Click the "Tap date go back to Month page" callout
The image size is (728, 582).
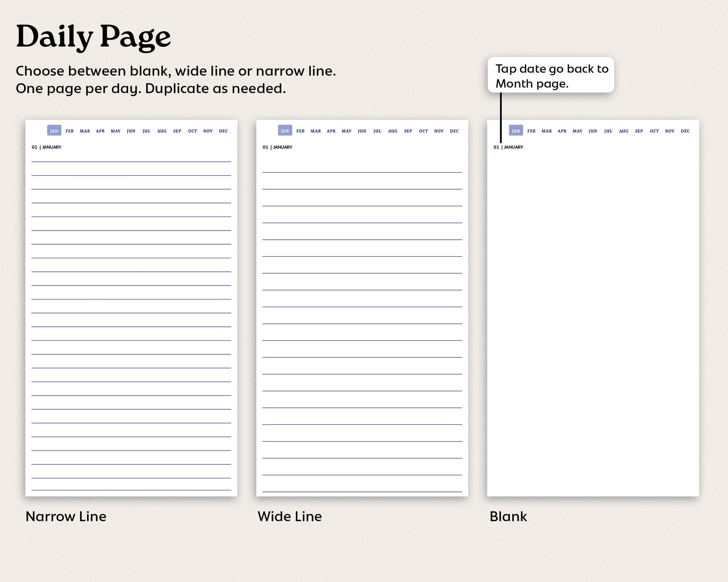[551, 76]
